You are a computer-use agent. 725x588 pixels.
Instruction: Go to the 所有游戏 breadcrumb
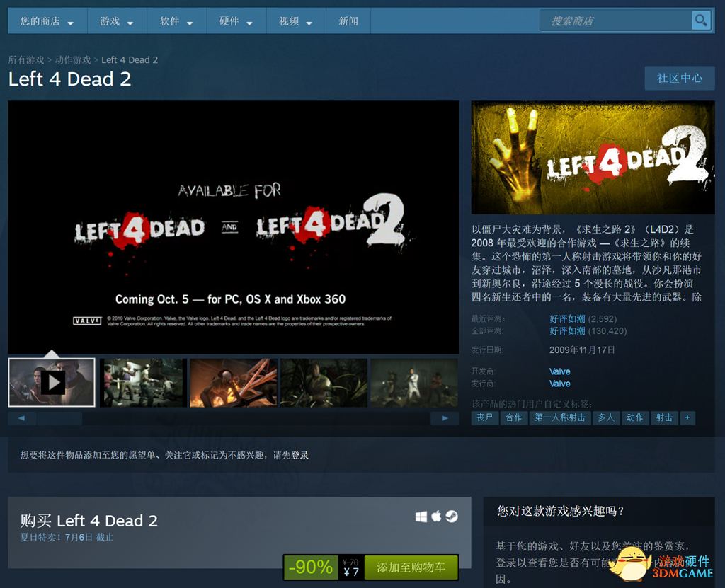[x=26, y=60]
